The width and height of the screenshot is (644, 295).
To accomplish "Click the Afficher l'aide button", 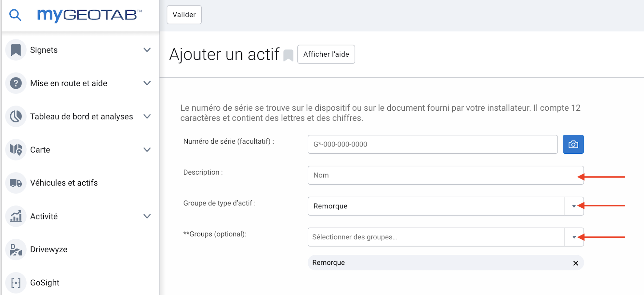I will 326,54.
